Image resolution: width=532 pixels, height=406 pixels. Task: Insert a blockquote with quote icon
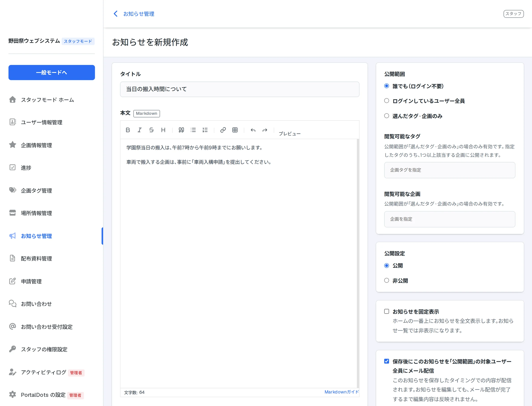(181, 130)
